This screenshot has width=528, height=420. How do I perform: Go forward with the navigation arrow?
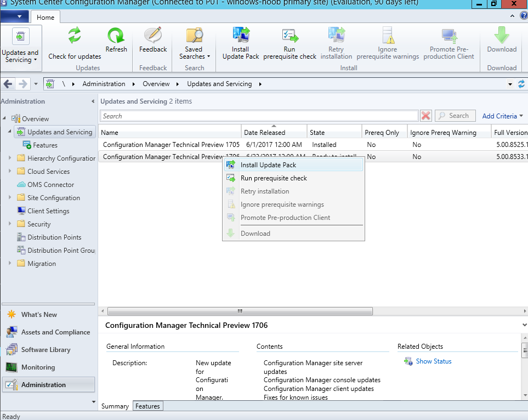22,84
